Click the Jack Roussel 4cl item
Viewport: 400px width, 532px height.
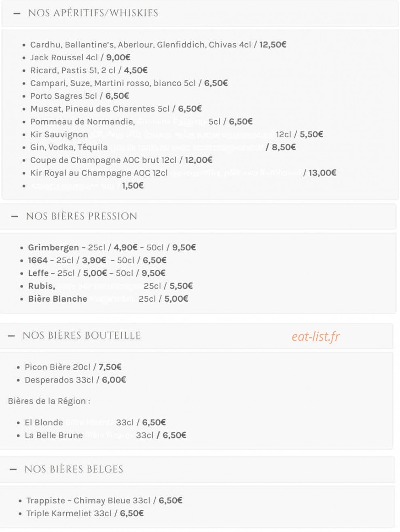80,57
